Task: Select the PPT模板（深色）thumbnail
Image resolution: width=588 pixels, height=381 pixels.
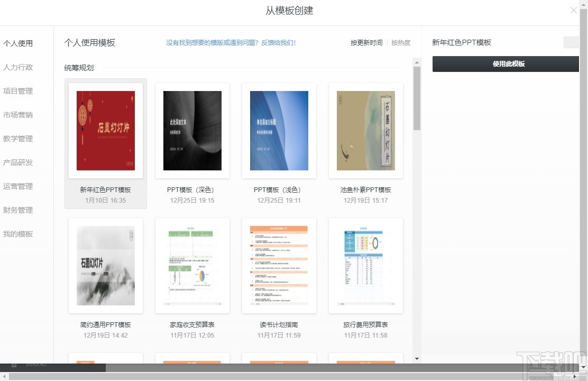Action: (x=192, y=131)
